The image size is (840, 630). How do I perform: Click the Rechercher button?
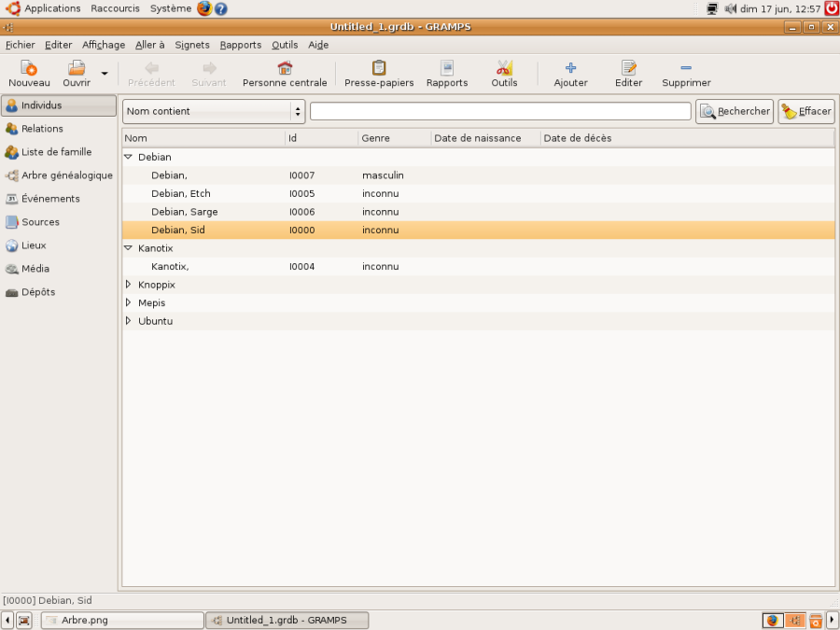tap(735, 111)
